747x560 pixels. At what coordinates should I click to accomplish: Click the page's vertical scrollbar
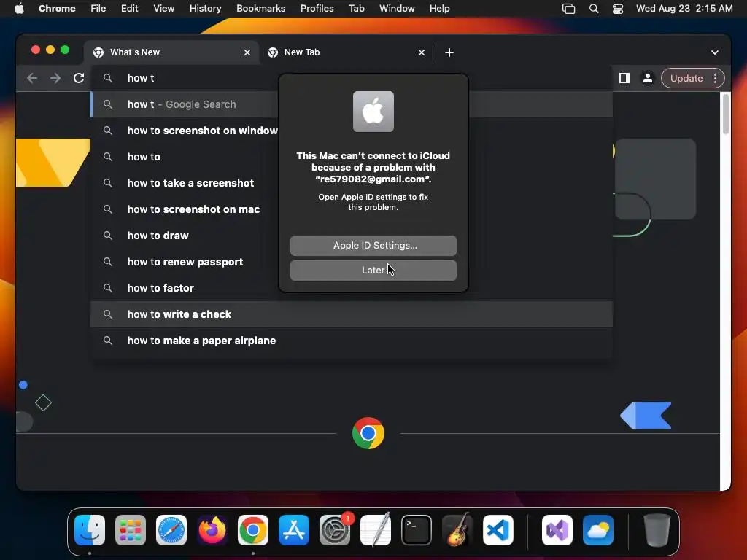tap(726, 114)
